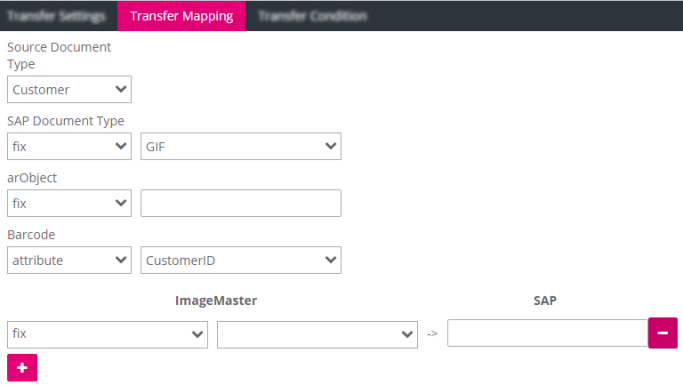Open the empty ImageMaster value dropdown
Viewport: 683px width, 385px height.
[317, 334]
